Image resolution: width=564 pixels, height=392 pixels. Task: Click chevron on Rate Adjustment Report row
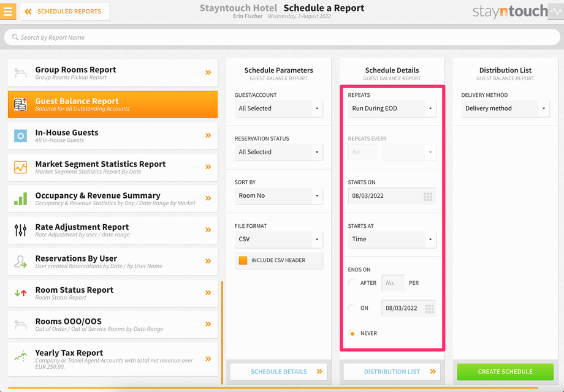[x=208, y=230]
